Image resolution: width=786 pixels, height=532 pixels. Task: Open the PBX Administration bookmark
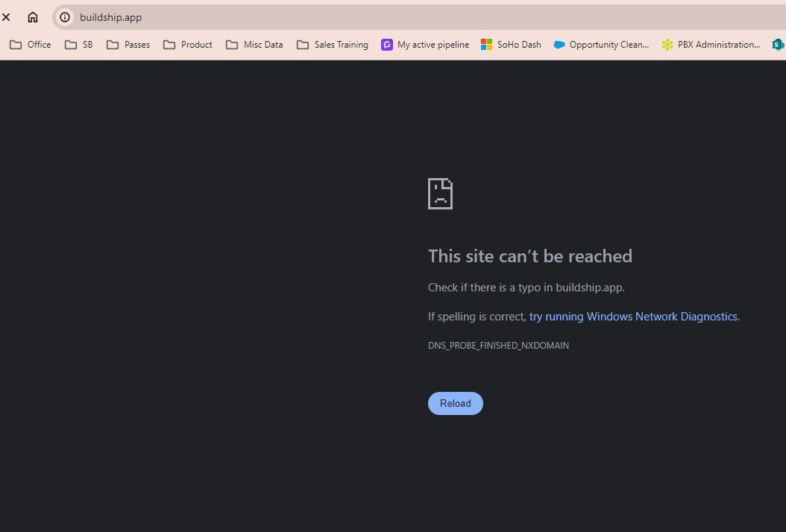click(x=711, y=45)
